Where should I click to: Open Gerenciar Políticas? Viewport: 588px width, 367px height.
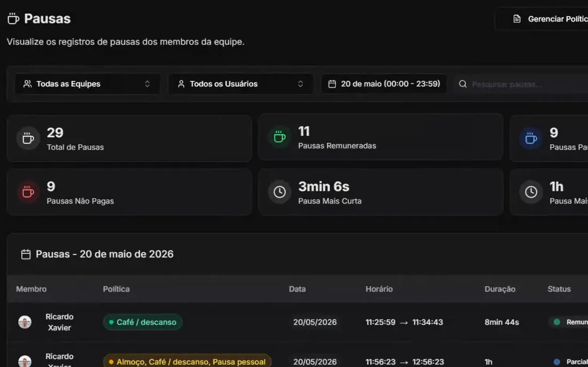point(542,19)
